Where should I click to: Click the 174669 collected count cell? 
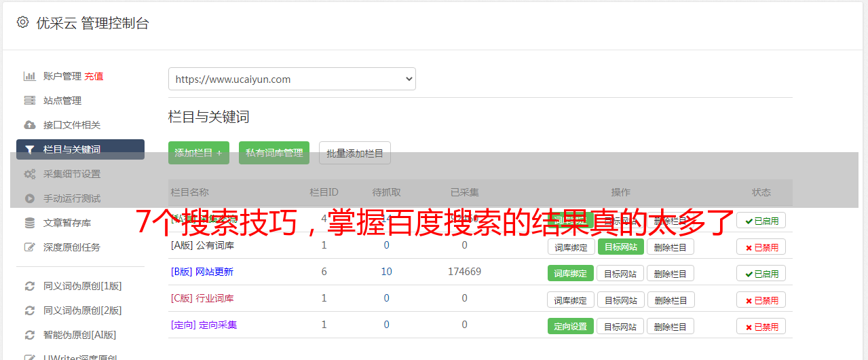[465, 272]
